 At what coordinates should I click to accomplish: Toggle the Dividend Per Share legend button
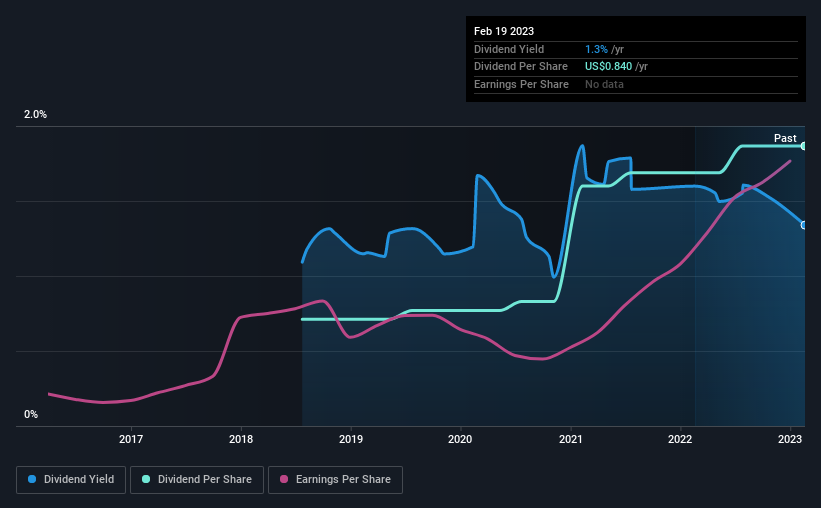[197, 480]
